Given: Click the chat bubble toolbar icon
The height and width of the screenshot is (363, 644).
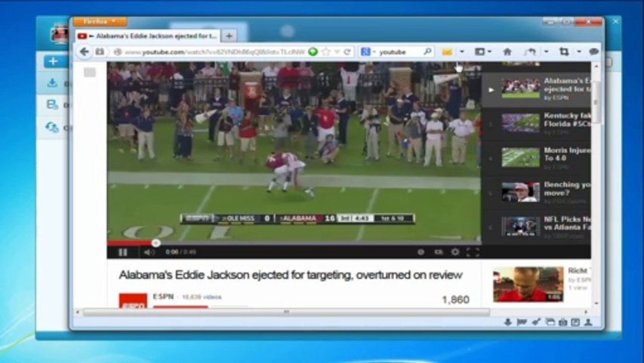Looking at the screenshot, I should 594,51.
